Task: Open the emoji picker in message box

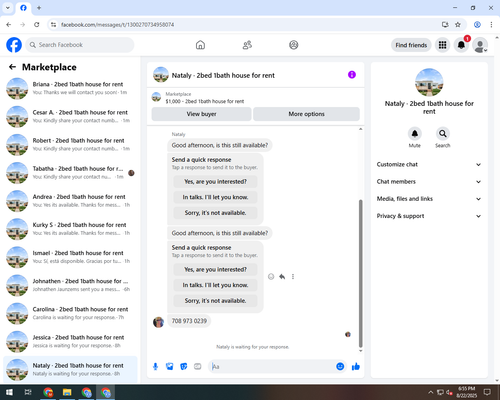Action: [340, 367]
